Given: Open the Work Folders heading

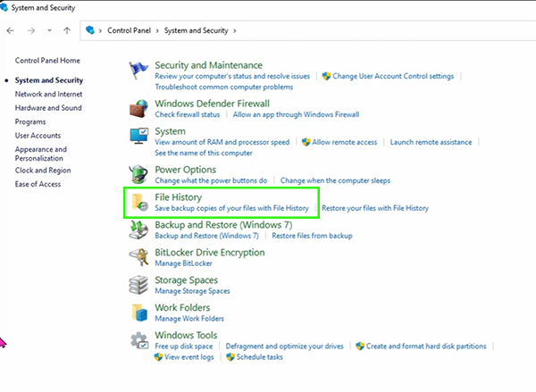Looking at the screenshot, I should [182, 307].
